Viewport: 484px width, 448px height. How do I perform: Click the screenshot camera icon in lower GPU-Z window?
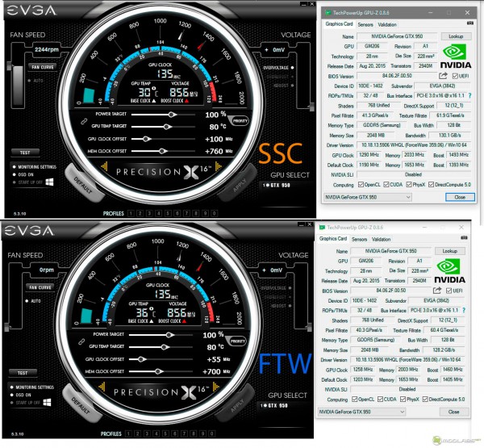point(464,238)
